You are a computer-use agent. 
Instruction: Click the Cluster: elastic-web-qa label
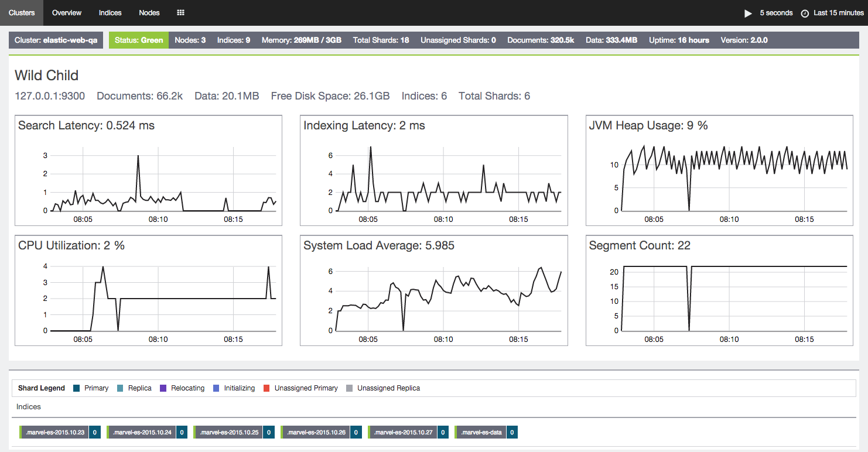(x=56, y=40)
